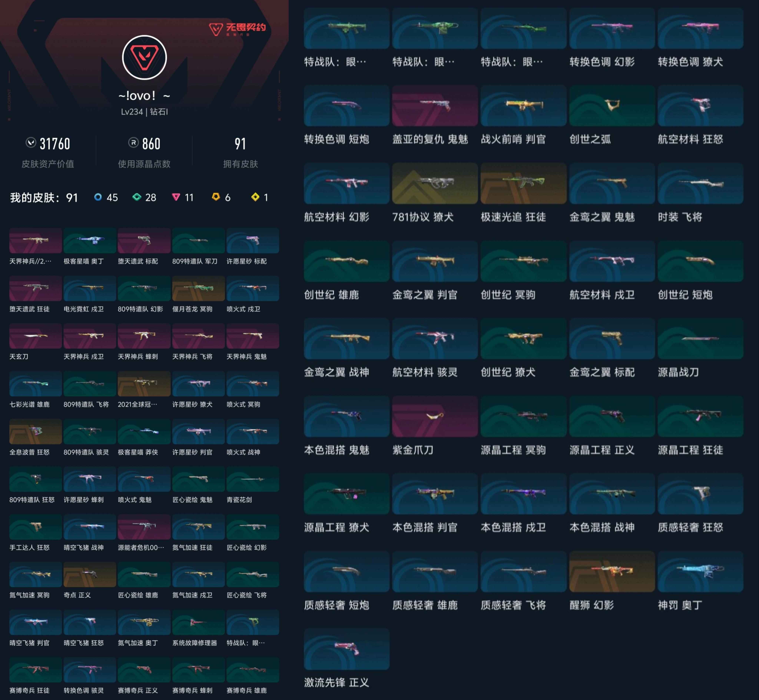
Task: Select the 青瓷花剑 skin thumbnail
Action: 253,479
